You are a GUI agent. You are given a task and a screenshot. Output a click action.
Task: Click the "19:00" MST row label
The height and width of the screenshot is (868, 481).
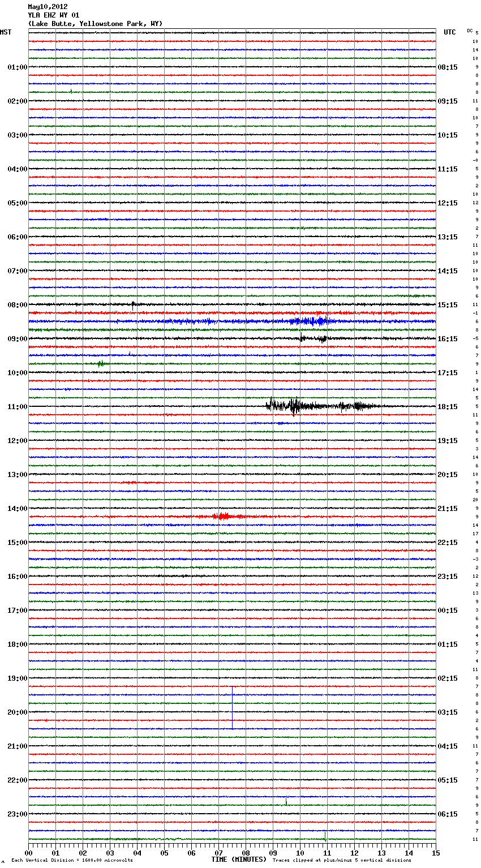coord(18,678)
